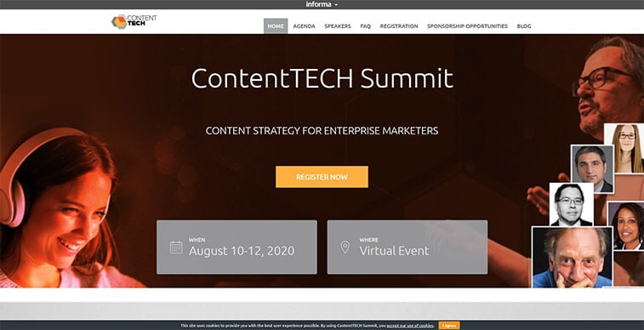The image size is (644, 330).
Task: Click the orange Register Now button
Action: 322,177
